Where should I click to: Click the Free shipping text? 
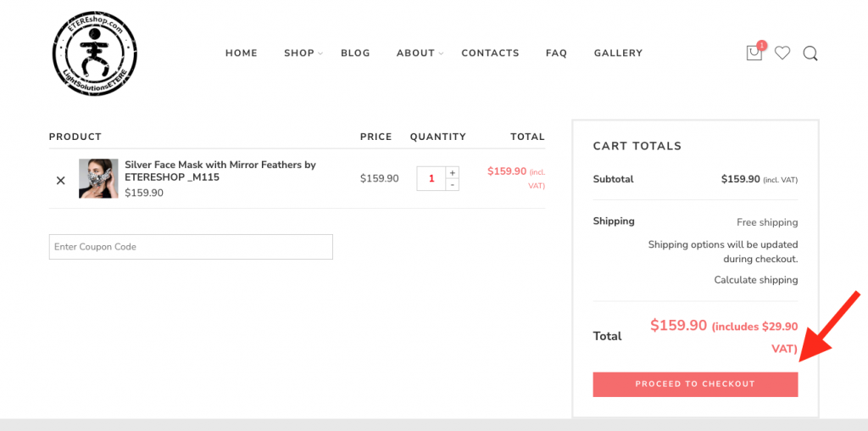point(767,222)
